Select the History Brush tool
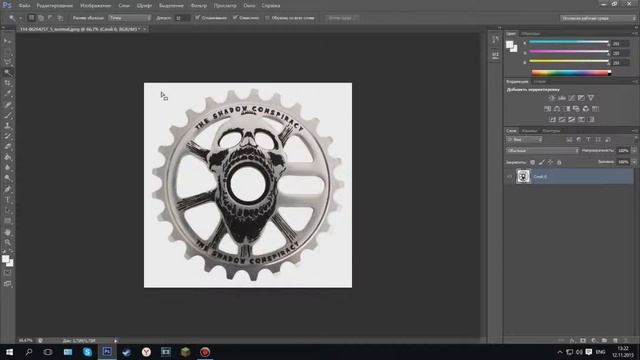Image resolution: width=640 pixels, height=360 pixels. 7,136
